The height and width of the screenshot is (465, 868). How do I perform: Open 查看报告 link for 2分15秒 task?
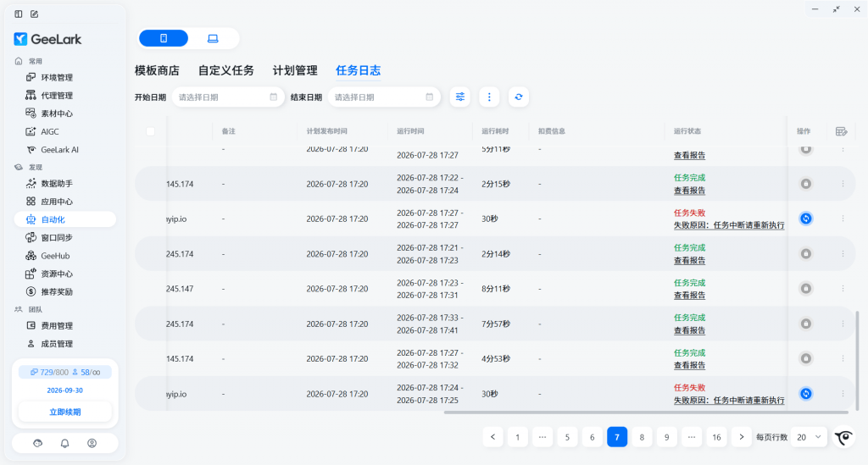pos(689,191)
